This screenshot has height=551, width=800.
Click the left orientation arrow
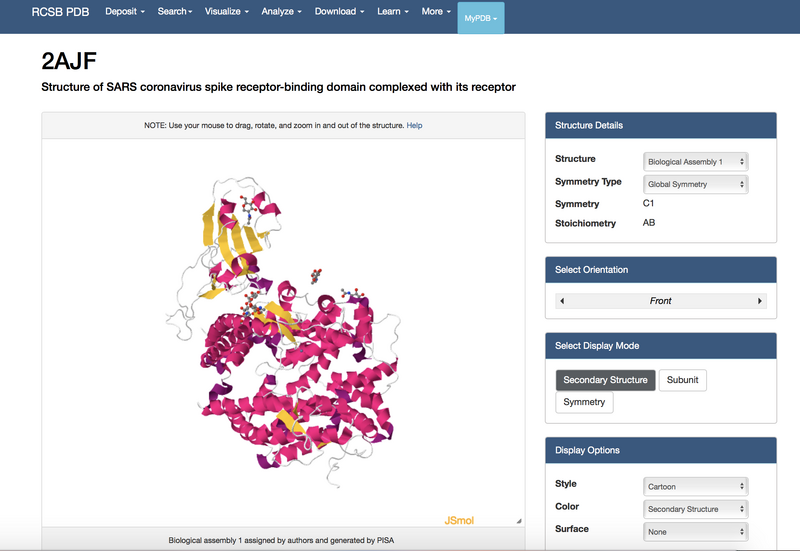(562, 301)
